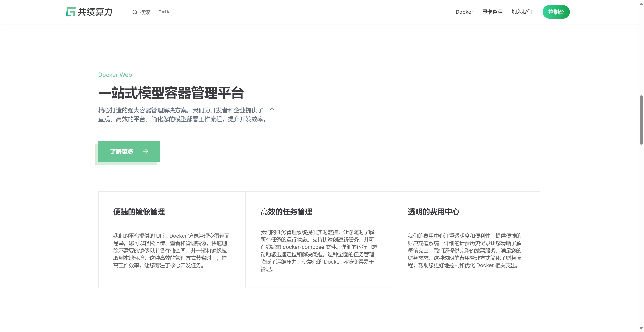Click the Ctrl K keyboard shortcut badge
Viewport: 644px width, 332px height.
(164, 12)
